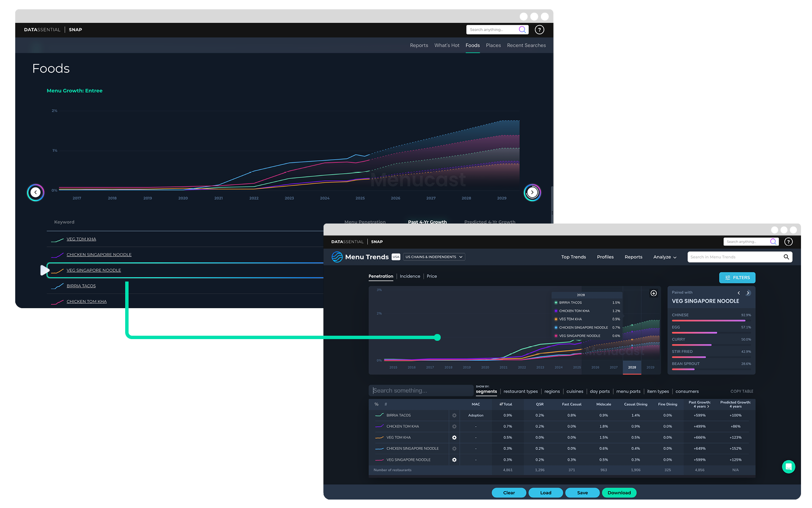This screenshot has height=508, width=812.
Task: Toggle number view in table header
Action: point(386,404)
